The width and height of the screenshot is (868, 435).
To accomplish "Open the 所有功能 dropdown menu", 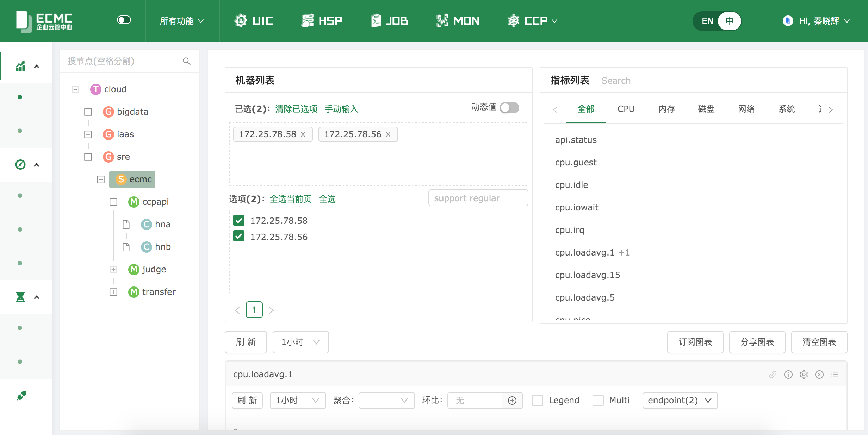I will tap(182, 21).
